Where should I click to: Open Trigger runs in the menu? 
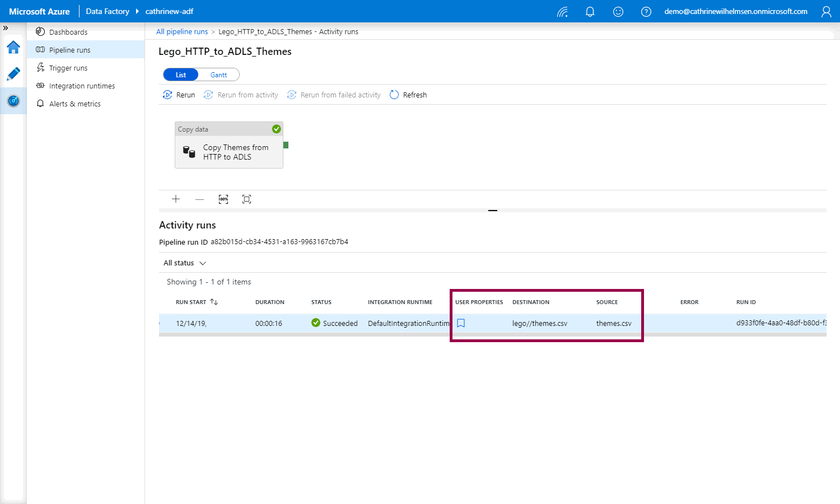68,68
